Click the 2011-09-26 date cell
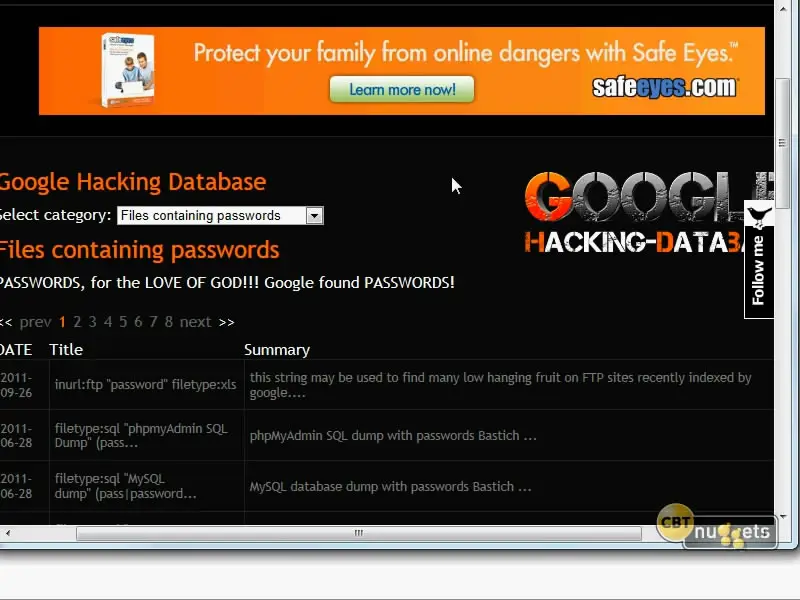Image resolution: width=800 pixels, height=600 pixels. (16, 385)
